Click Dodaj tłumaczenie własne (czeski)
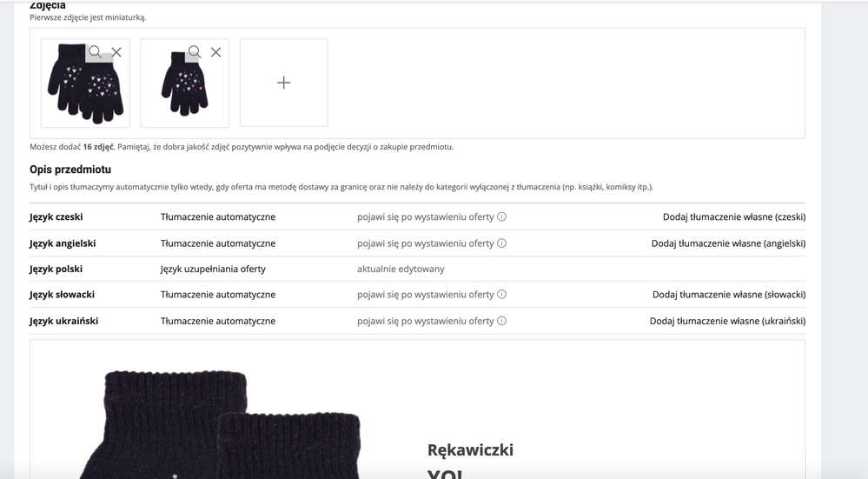The height and width of the screenshot is (479, 868). pos(733,217)
